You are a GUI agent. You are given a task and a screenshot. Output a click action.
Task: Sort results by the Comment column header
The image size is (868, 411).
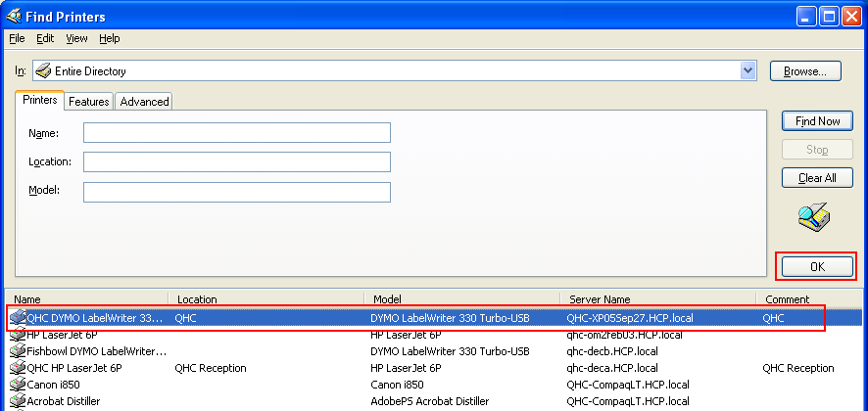pyautogui.click(x=810, y=298)
